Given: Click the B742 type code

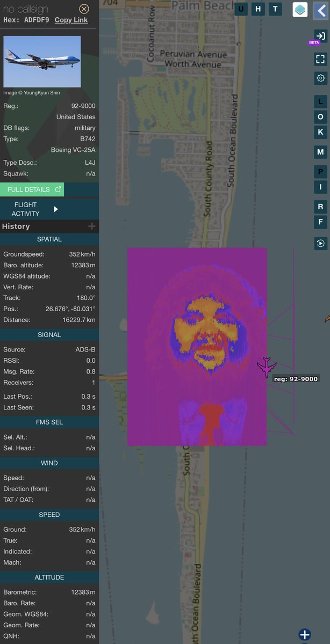Looking at the screenshot, I should [x=87, y=139].
